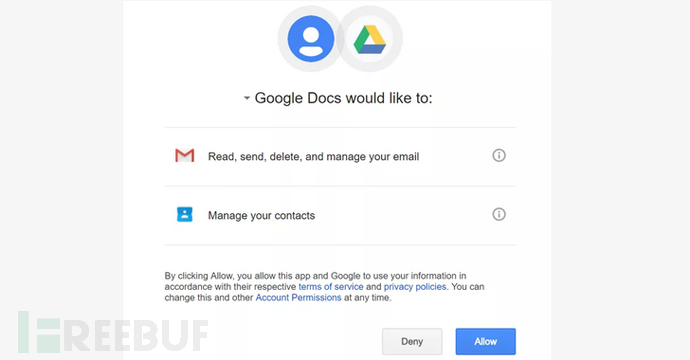Deny the Google Docs access request
The image size is (690, 360).
pyautogui.click(x=412, y=342)
